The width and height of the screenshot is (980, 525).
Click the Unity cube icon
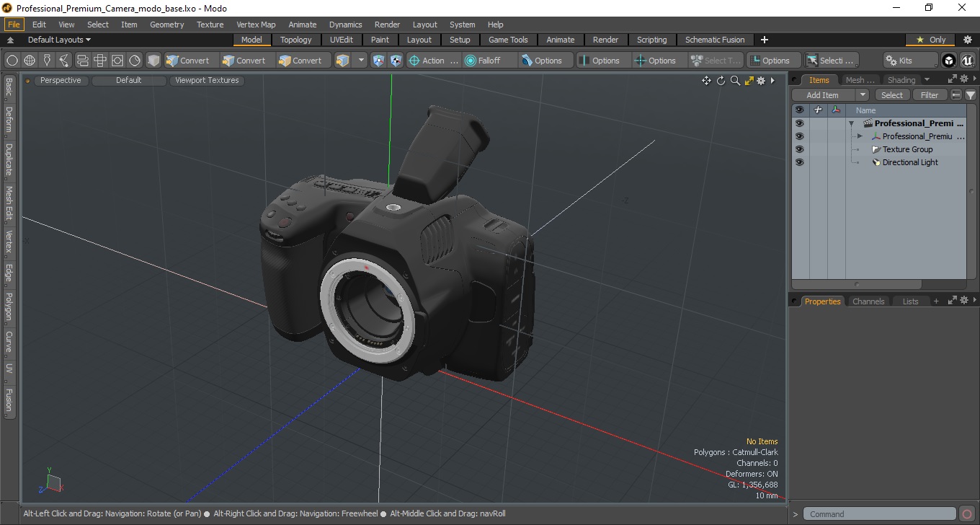click(949, 61)
